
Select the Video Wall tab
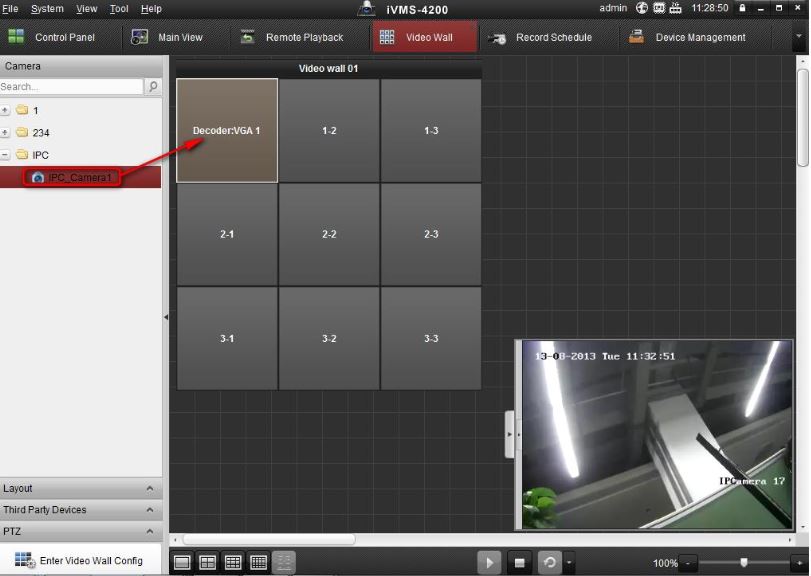pos(425,37)
